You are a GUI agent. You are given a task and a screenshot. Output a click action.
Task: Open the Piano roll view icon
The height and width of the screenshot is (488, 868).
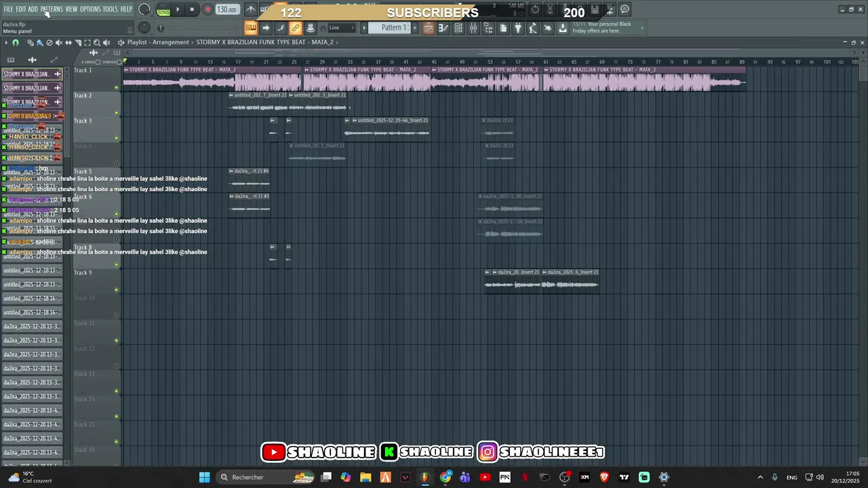(x=443, y=28)
